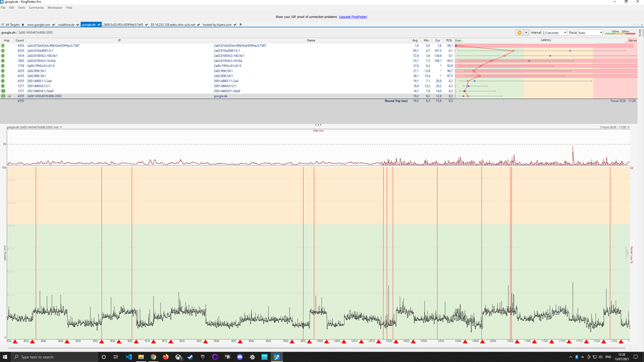
Task: Click the orange pause trace button
Action: pyautogui.click(x=519, y=32)
